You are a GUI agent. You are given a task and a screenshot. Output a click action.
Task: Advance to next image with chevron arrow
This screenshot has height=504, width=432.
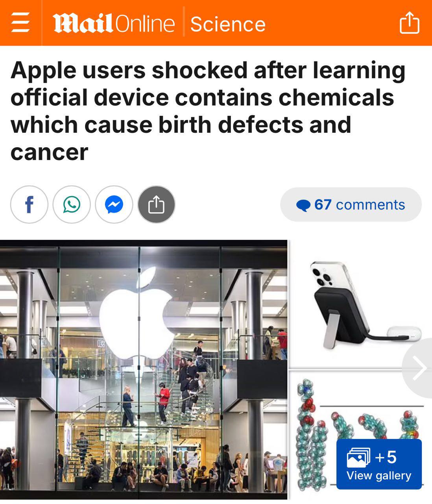pos(418,368)
